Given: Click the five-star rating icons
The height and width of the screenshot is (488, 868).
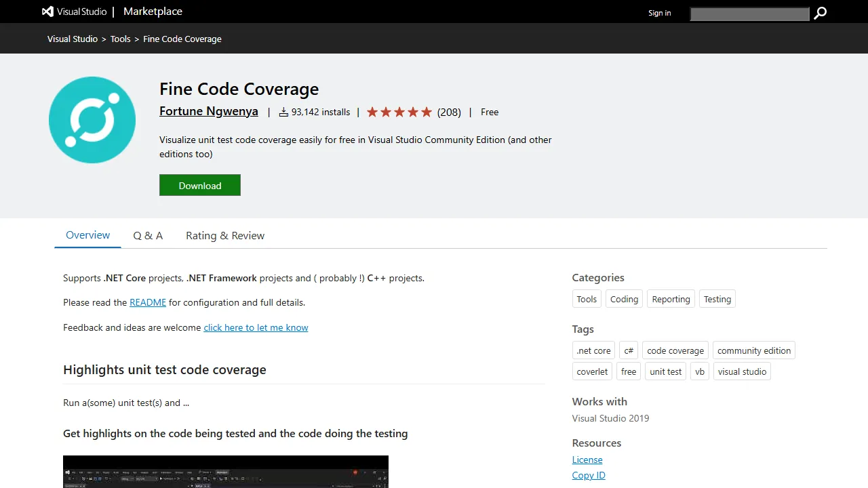Looking at the screenshot, I should (399, 112).
